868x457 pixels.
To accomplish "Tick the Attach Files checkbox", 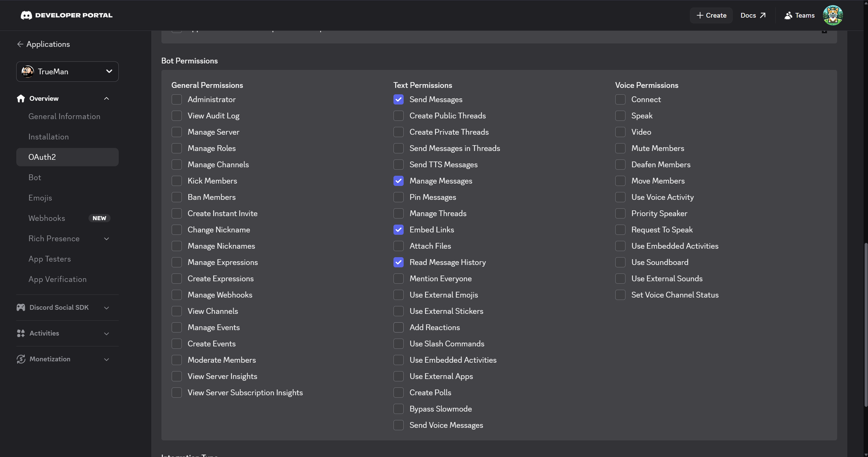I will pos(399,246).
